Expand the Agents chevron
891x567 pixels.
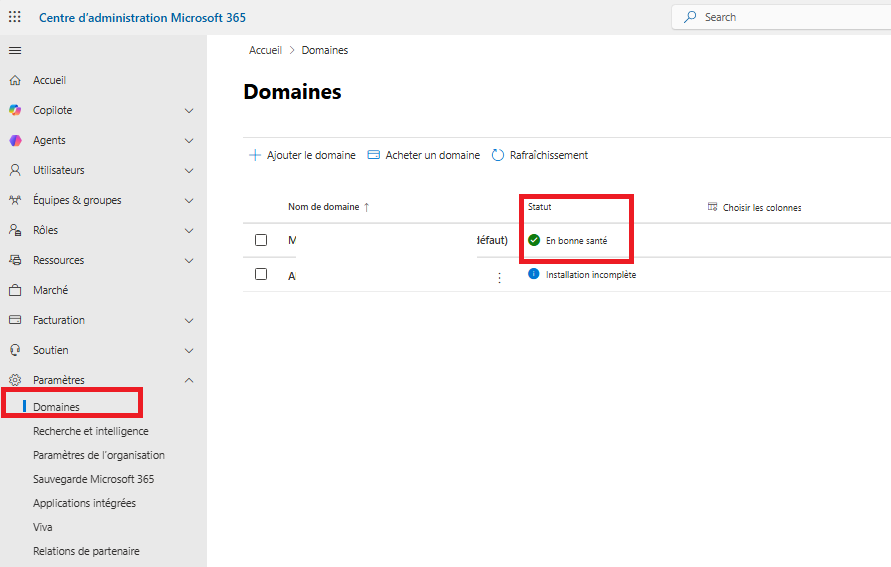point(189,141)
